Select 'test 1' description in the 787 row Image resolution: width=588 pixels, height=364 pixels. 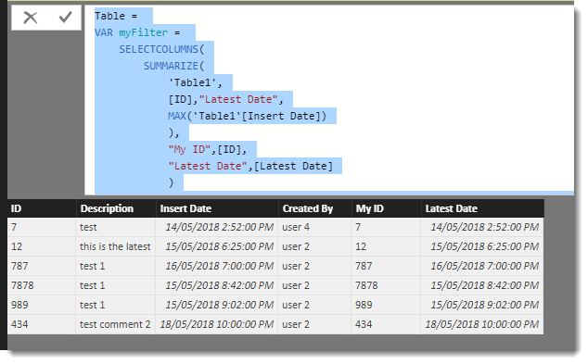(116, 266)
